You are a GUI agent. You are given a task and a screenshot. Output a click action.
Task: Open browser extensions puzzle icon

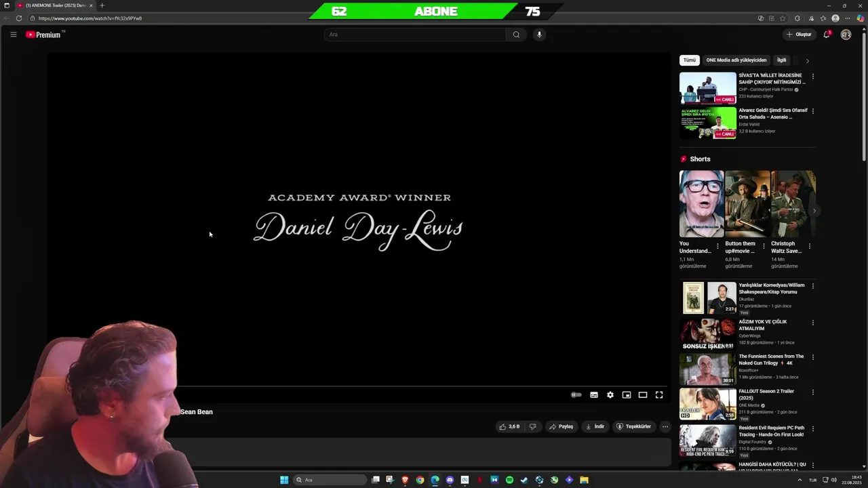point(797,18)
